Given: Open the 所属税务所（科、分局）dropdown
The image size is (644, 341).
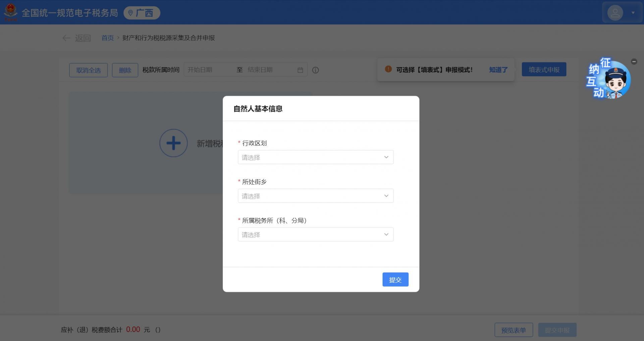Looking at the screenshot, I should coord(315,234).
